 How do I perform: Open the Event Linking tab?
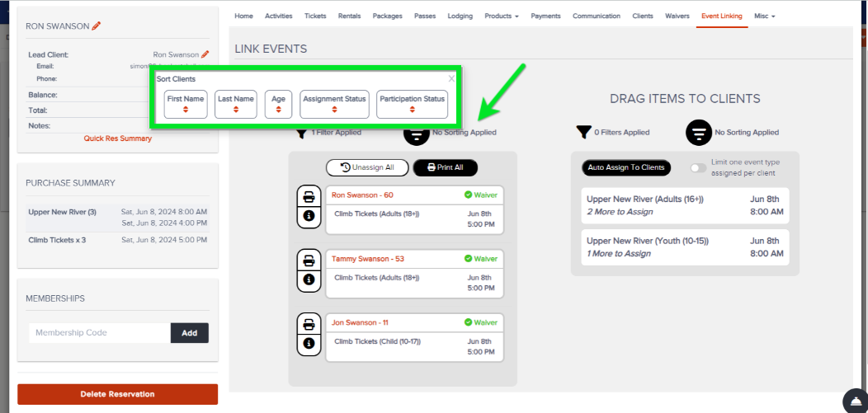pos(722,16)
